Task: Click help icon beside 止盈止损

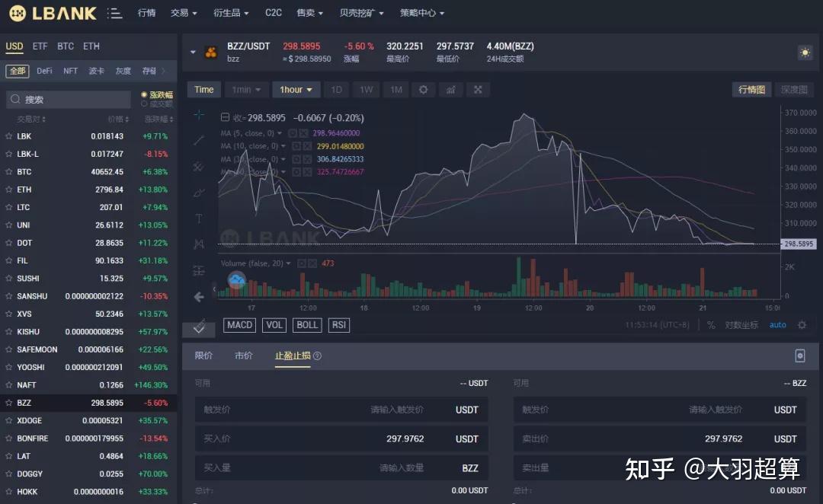Action: pos(317,356)
